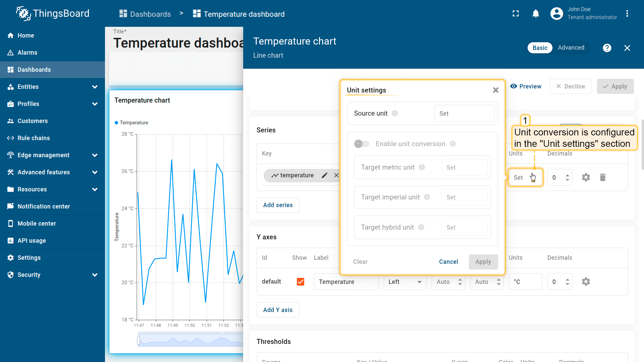Viewport: 644px width, 362px height.
Task: Toggle fullscreen mode icon
Action: tap(516, 14)
